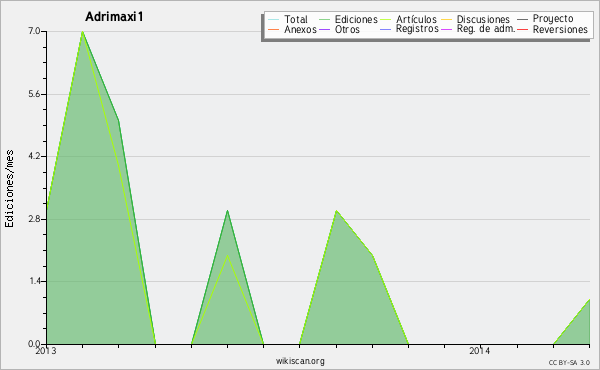Click the Reversiones red line swatch

522,29
